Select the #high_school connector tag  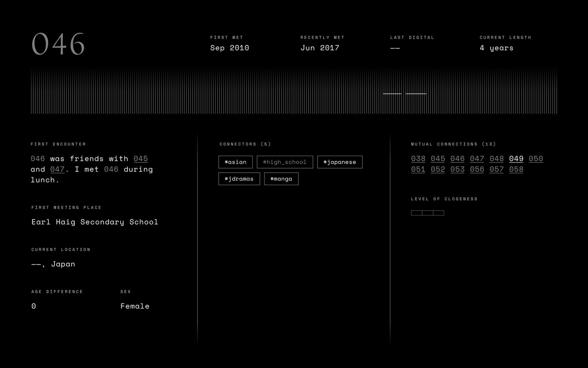pyautogui.click(x=285, y=162)
